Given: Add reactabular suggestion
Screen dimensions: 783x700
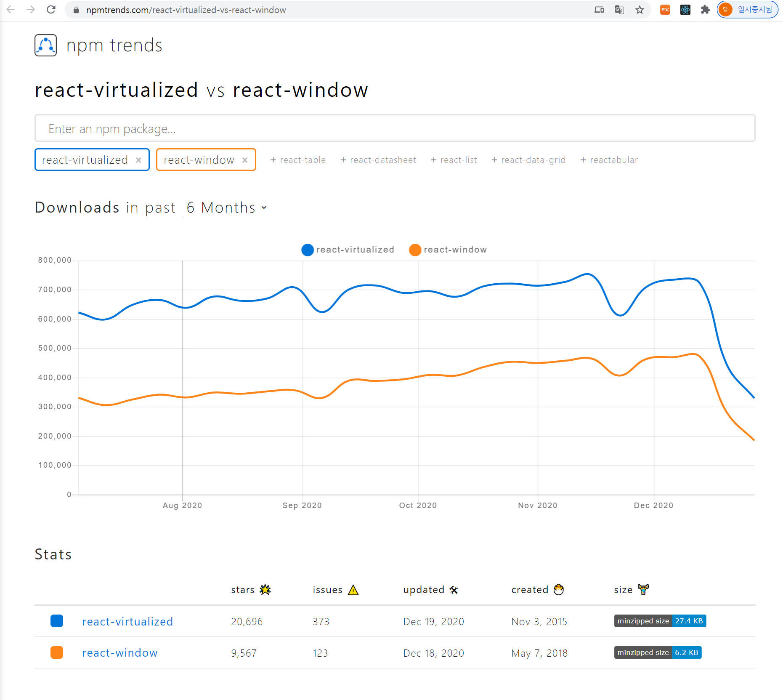Looking at the screenshot, I should (x=609, y=160).
